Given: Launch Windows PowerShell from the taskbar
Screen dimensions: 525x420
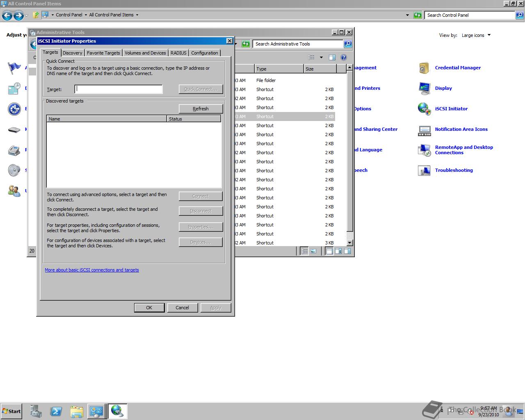Looking at the screenshot, I should [x=56, y=411].
